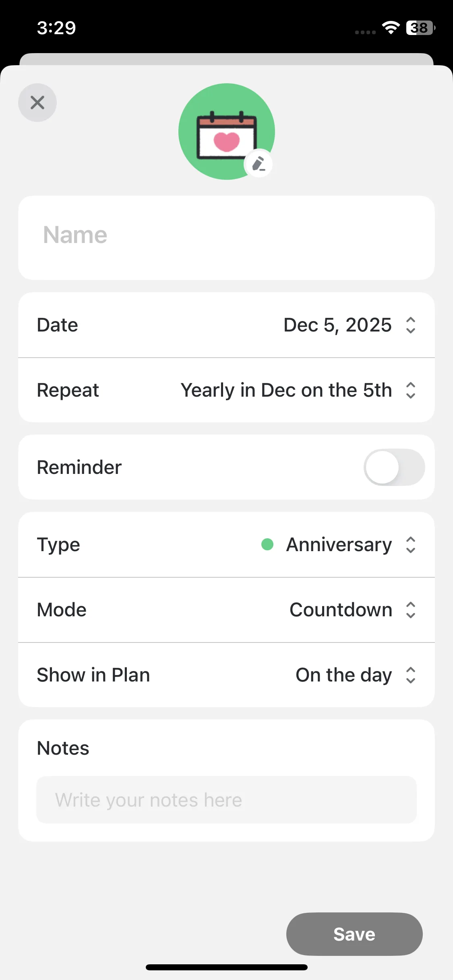This screenshot has height=980, width=453.
Task: Tap the pencil edit icon badge
Action: 259,164
